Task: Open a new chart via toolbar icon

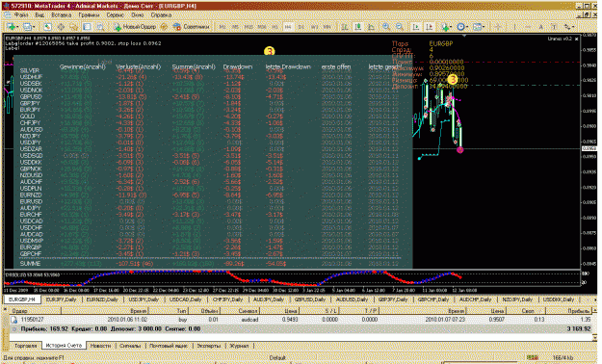Action: pos(10,27)
